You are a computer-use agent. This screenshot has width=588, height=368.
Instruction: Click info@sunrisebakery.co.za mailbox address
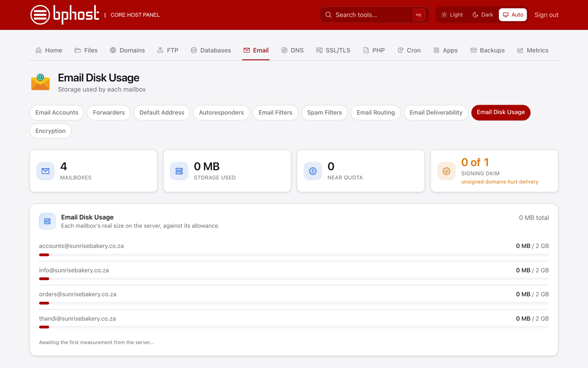(74, 270)
